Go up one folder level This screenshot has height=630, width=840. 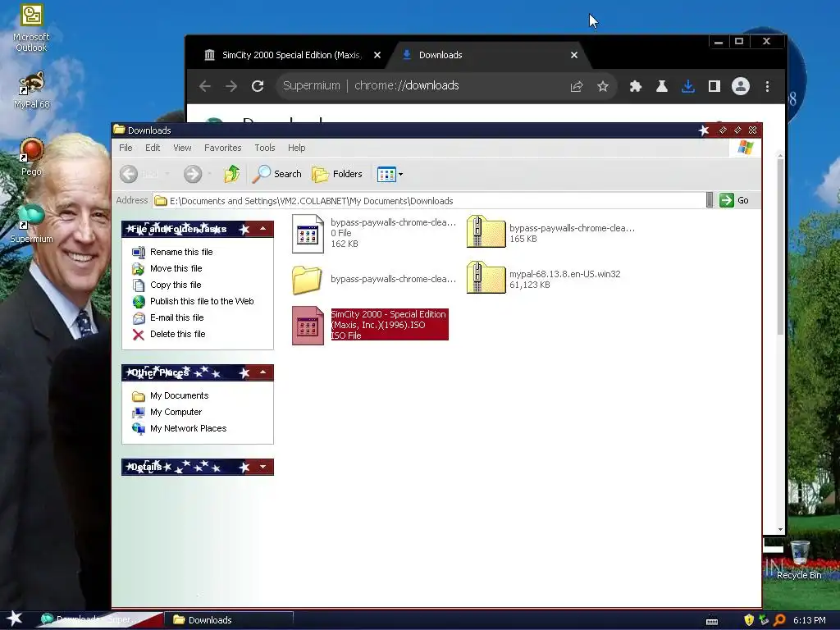[231, 174]
